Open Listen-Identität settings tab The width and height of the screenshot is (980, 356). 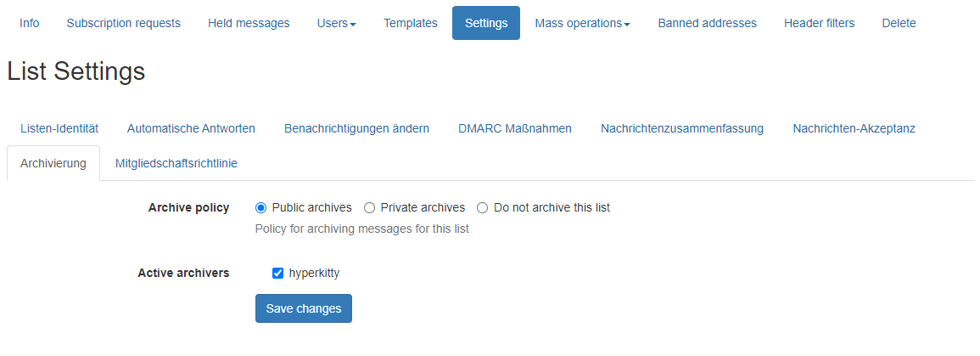59,128
